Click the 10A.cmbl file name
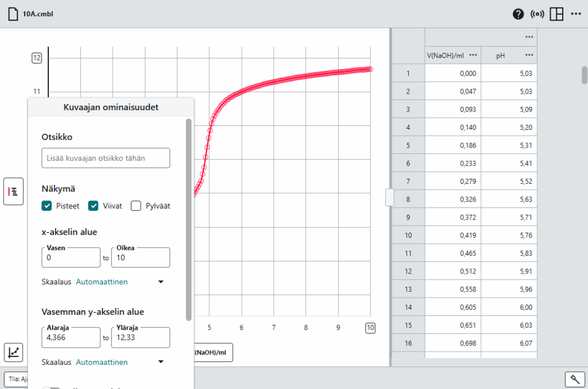This screenshot has height=389, width=588. tap(38, 14)
